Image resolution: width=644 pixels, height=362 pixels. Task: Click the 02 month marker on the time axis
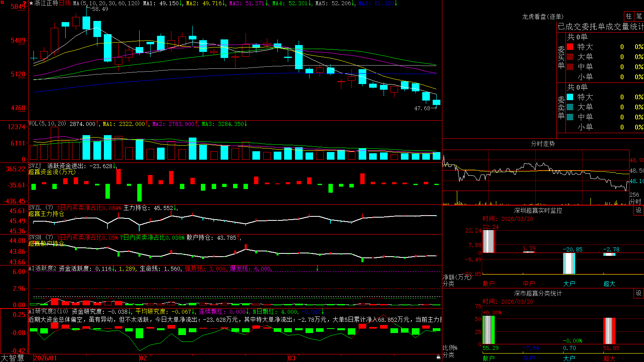pos(143,358)
